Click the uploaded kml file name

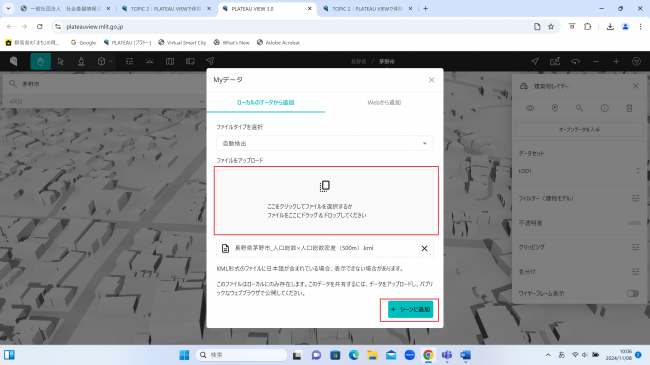pos(304,248)
